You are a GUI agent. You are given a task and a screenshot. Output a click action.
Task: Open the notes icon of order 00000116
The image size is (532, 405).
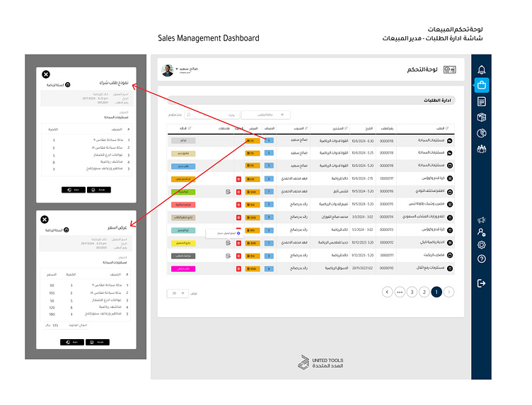click(228, 192)
